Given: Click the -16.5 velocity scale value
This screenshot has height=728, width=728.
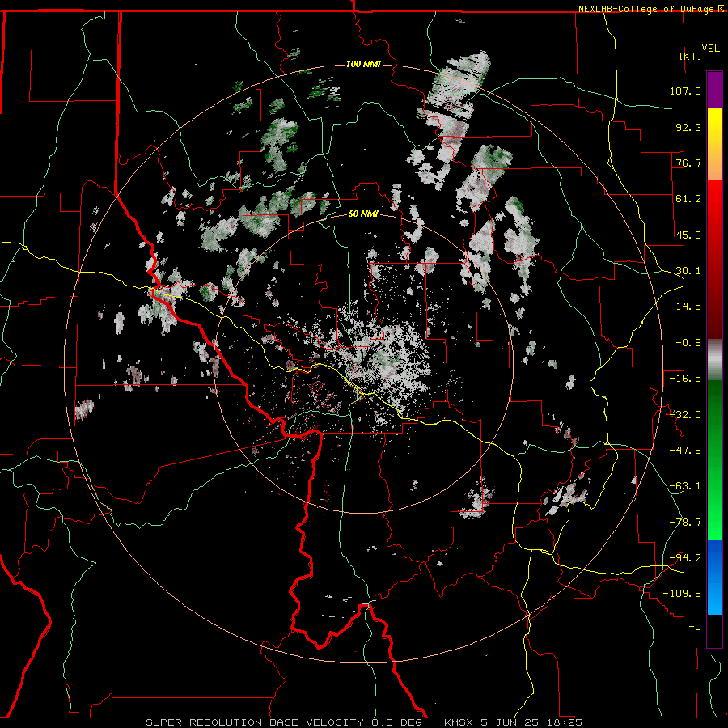Looking at the screenshot, I should pos(685,379).
